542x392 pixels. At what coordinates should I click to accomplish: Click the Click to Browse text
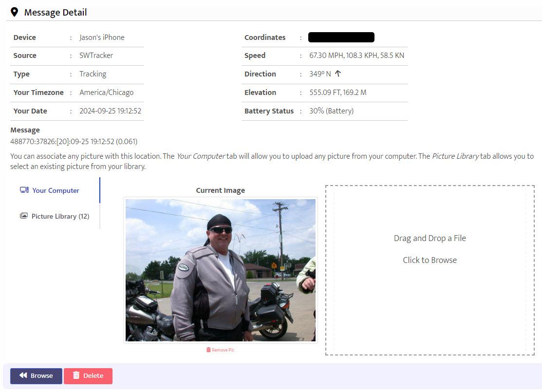(430, 260)
